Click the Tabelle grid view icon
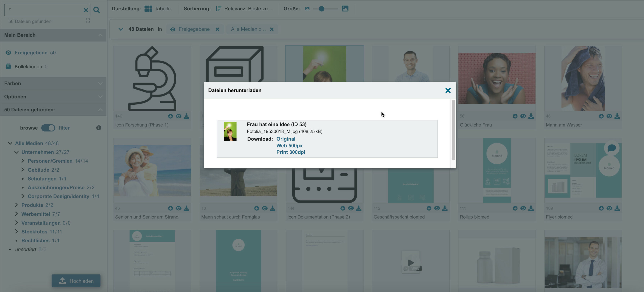644x292 pixels. click(148, 8)
